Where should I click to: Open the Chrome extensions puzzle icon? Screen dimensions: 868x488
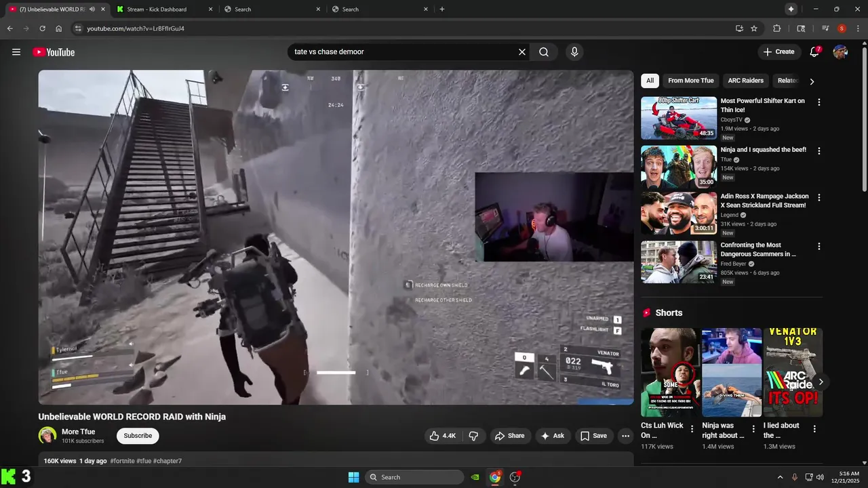coord(777,28)
